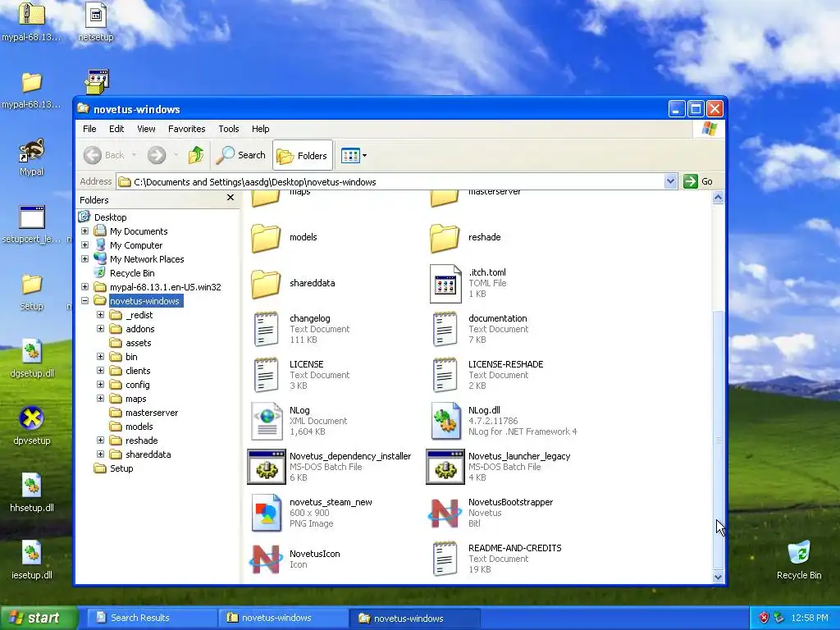
Task: Click the Forward navigation arrow
Action: [157, 155]
